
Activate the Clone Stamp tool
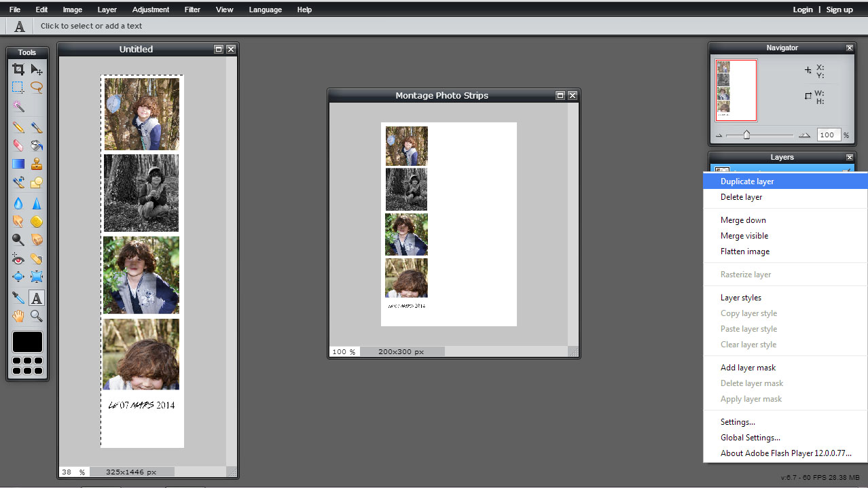tap(37, 164)
